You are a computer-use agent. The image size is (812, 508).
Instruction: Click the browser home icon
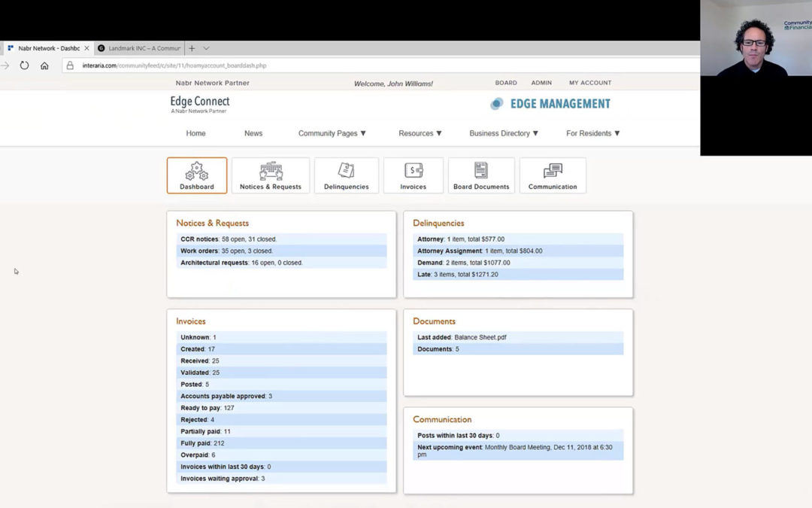(x=44, y=65)
